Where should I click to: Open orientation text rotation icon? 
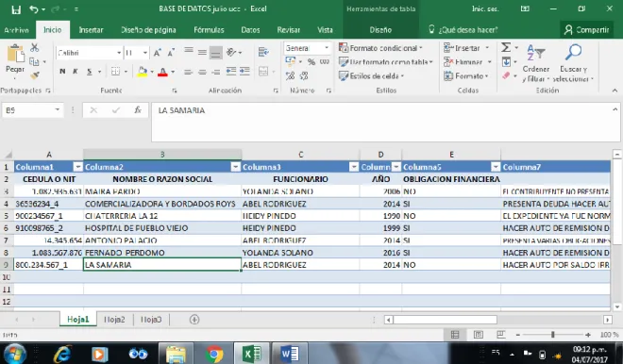[231, 53]
